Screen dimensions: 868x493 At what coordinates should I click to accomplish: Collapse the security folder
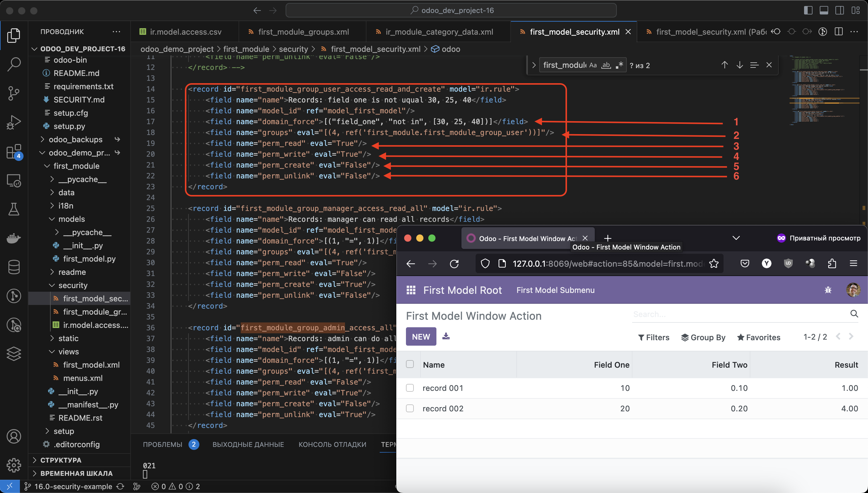(x=72, y=285)
